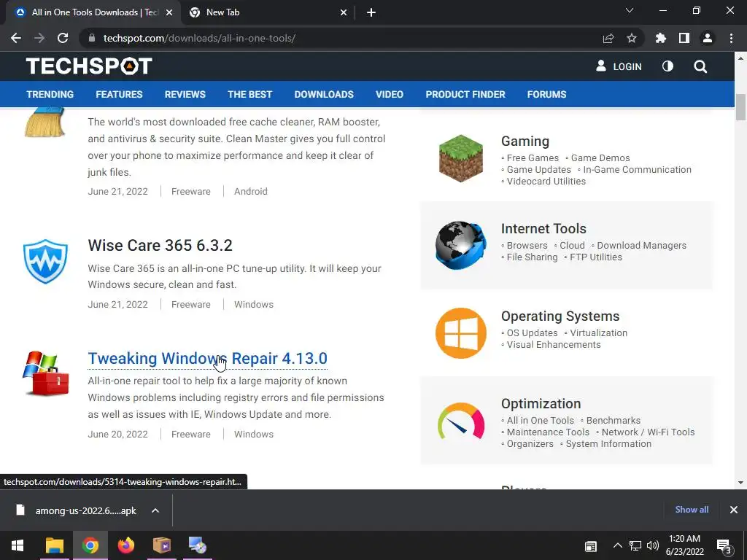Click the browser forward arrow
The image size is (747, 560).
pyautogui.click(x=39, y=38)
